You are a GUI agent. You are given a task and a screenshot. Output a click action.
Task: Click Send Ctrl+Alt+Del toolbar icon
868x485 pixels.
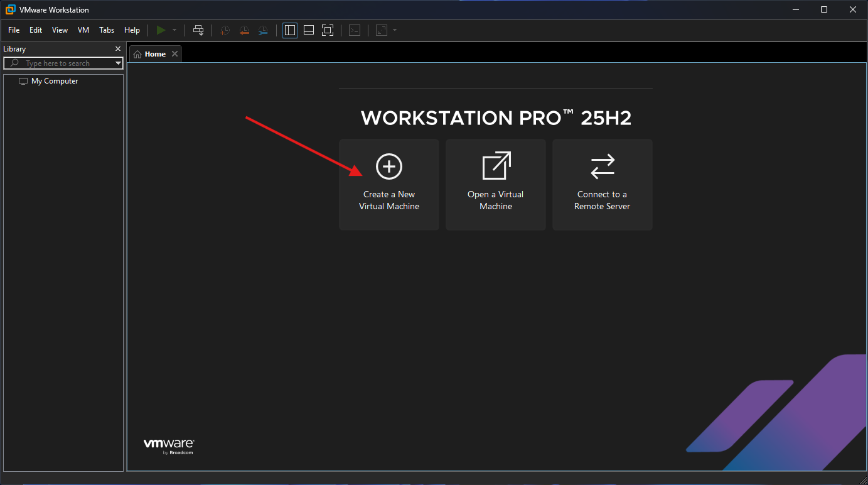pyautogui.click(x=198, y=30)
